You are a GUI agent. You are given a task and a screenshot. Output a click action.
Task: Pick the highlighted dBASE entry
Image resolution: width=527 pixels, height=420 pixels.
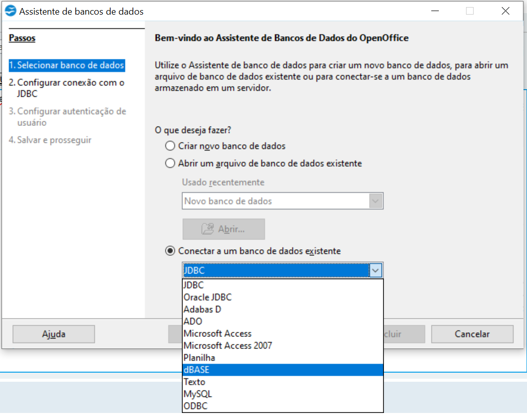tap(283, 370)
